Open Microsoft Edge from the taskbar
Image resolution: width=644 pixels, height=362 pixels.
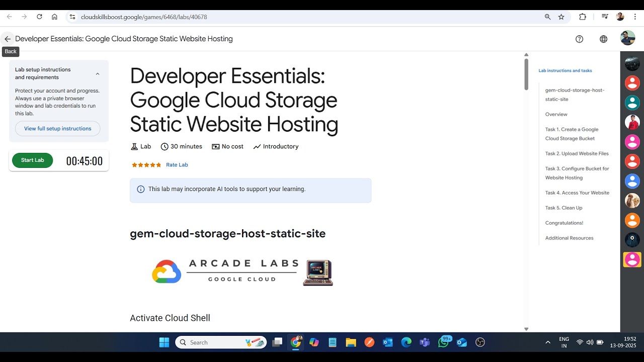(x=406, y=342)
